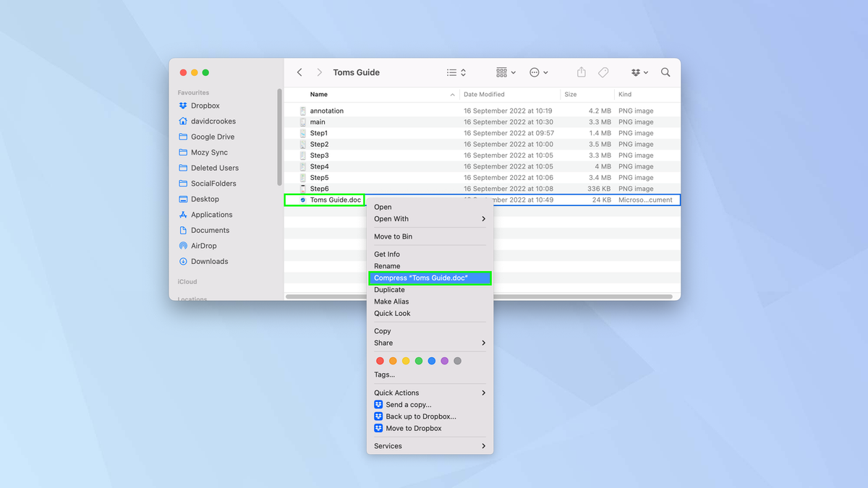Click the back navigation arrow
This screenshot has width=868, height=488.
tap(299, 72)
